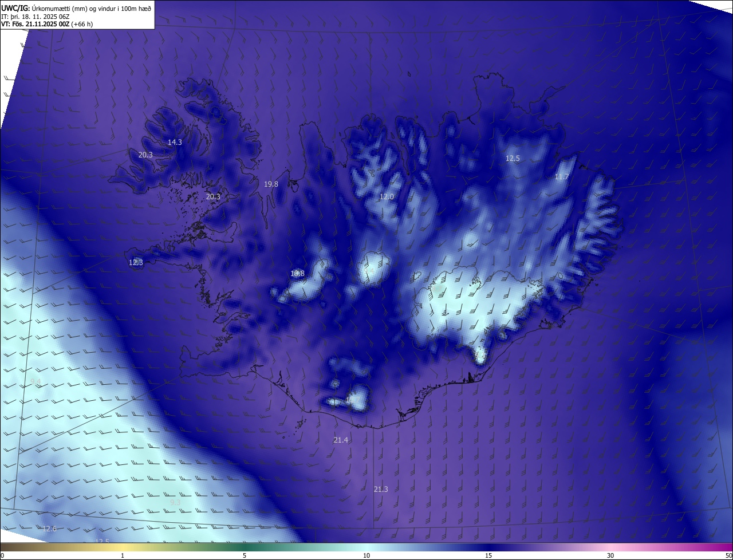Click the initial time line 'IT: þri. 18. 11. 2025 06Z'
The height and width of the screenshot is (560, 733).
point(36,16)
